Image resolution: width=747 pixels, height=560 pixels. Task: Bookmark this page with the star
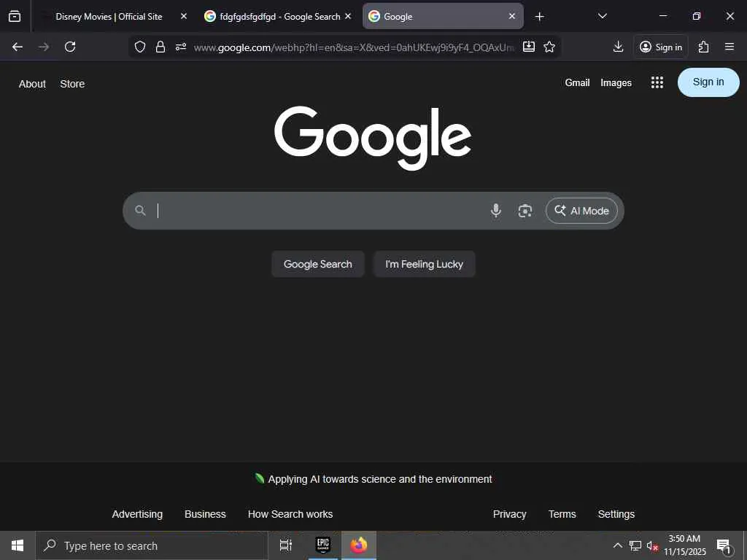(x=549, y=47)
